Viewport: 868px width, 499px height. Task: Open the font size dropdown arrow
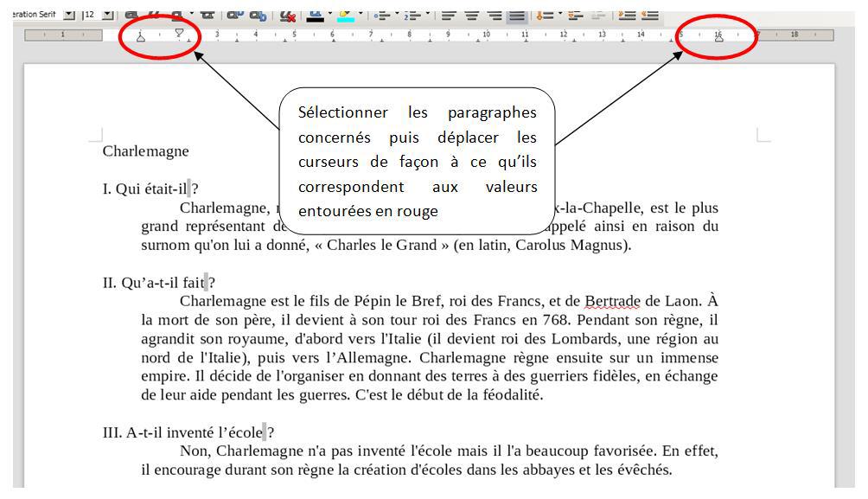tap(107, 16)
